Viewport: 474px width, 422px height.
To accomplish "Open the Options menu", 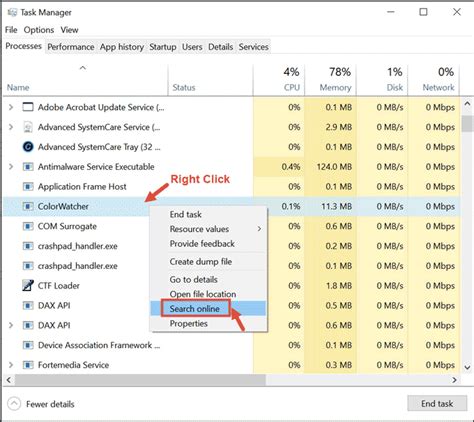I will 39,30.
